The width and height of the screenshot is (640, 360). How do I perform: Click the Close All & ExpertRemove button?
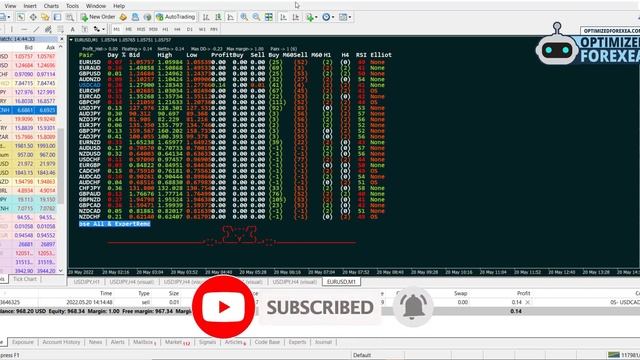tap(115, 224)
